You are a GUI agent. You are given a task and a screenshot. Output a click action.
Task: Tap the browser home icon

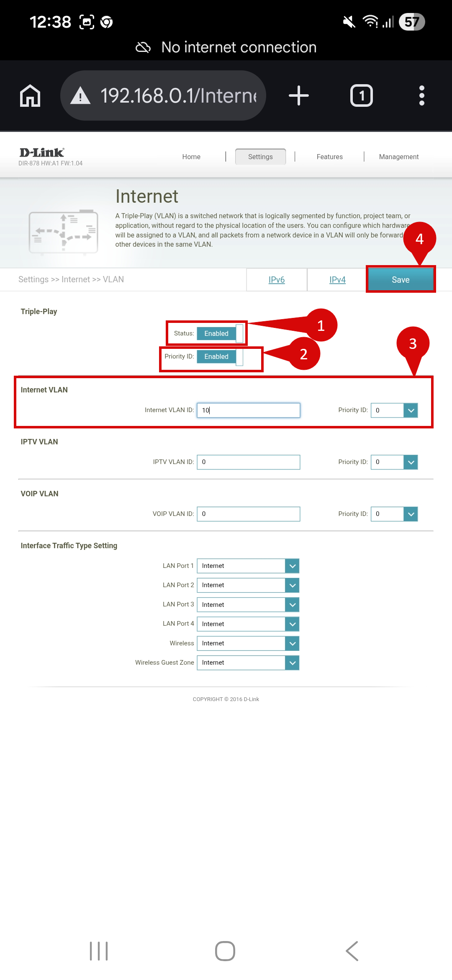pos(30,95)
